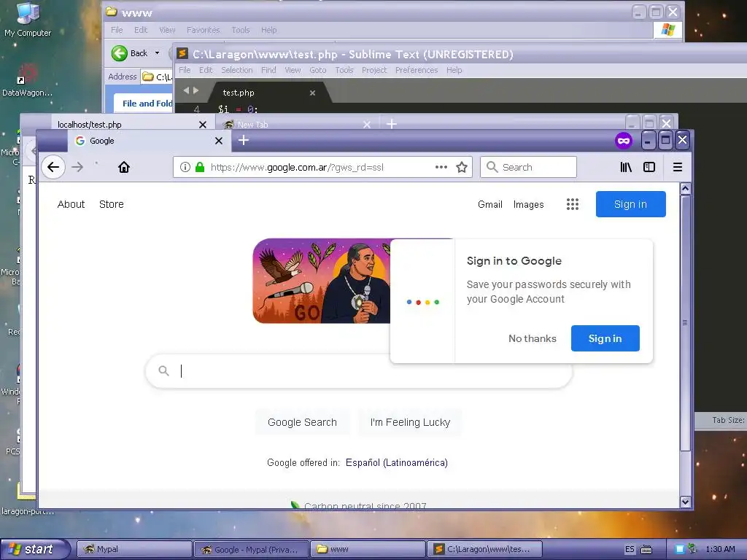This screenshot has width=747, height=560.
Task: Open Goto menu in Sublime Text
Action: click(318, 70)
